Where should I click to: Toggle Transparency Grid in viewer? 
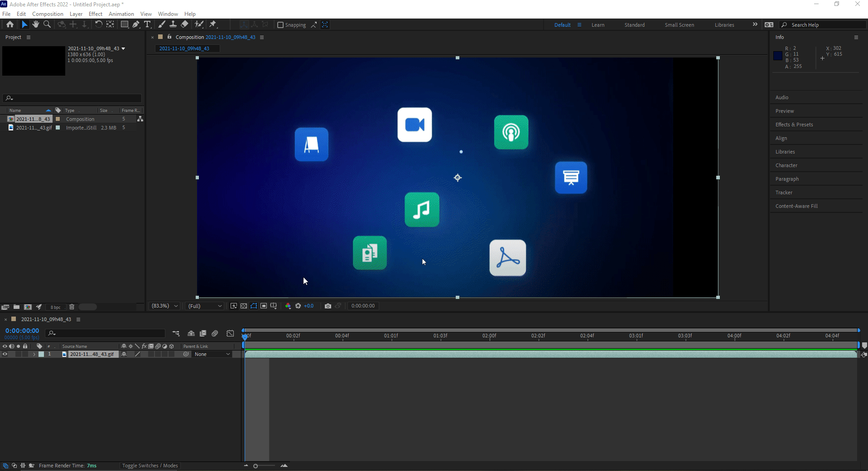tap(244, 306)
